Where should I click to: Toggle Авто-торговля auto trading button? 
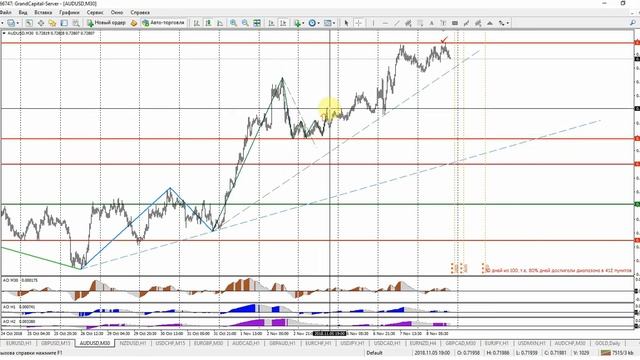click(163, 23)
